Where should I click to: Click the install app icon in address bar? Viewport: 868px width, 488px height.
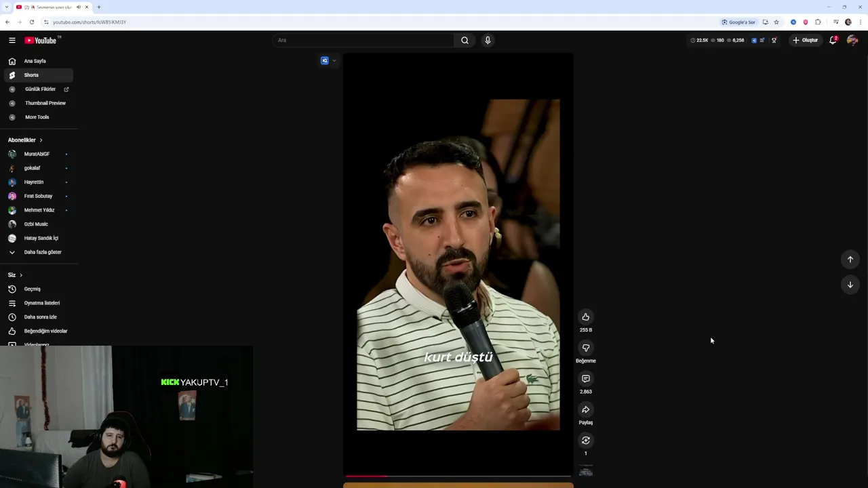click(x=765, y=22)
